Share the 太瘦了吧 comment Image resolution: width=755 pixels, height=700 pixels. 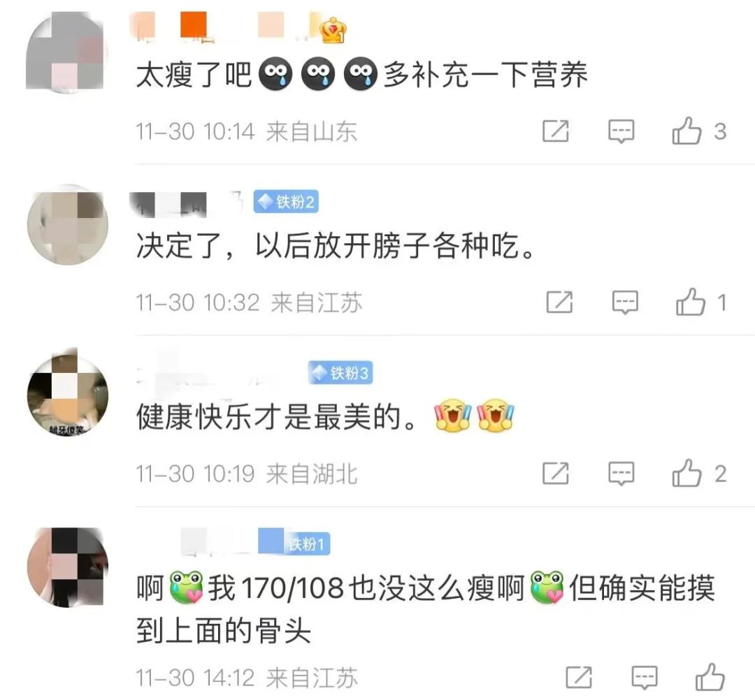point(556,131)
